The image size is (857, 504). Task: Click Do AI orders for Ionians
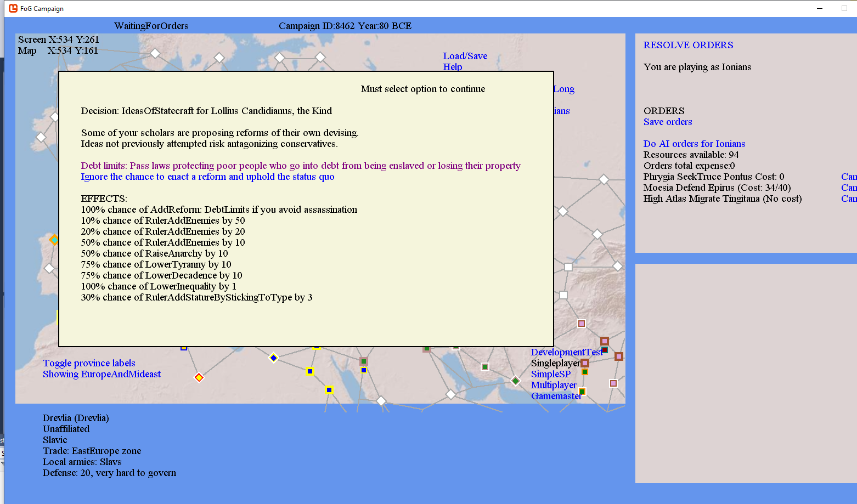click(x=694, y=144)
